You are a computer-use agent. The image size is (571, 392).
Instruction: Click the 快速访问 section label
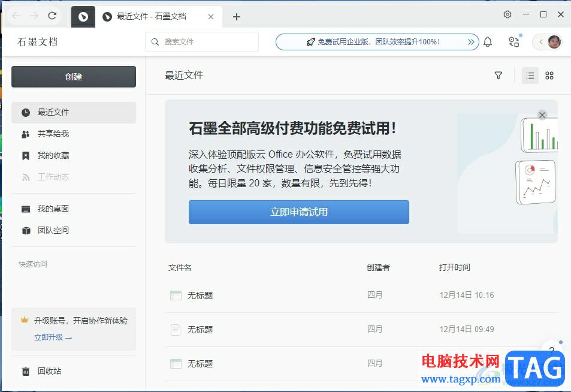click(x=33, y=264)
